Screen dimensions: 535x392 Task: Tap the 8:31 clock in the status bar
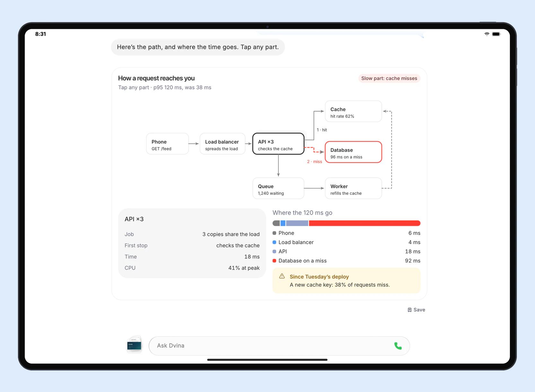(40, 34)
